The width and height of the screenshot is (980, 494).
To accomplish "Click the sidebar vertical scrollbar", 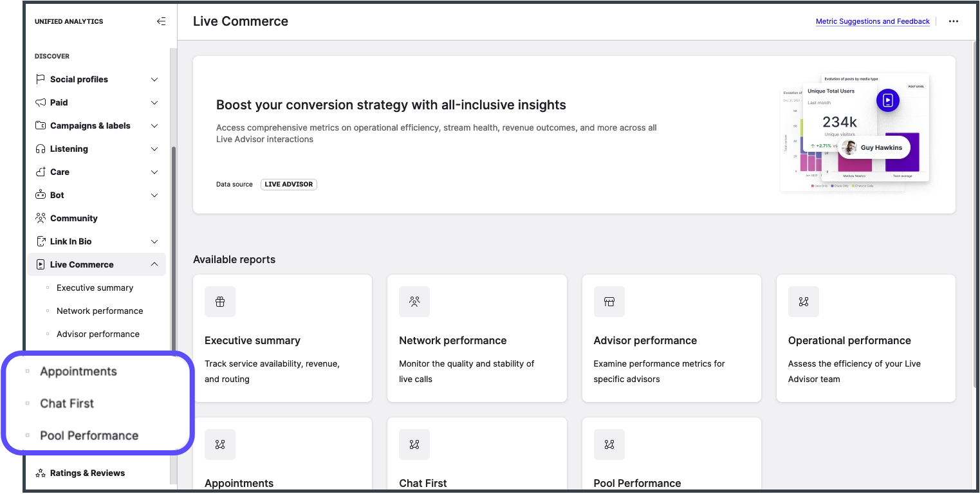I will [x=172, y=257].
